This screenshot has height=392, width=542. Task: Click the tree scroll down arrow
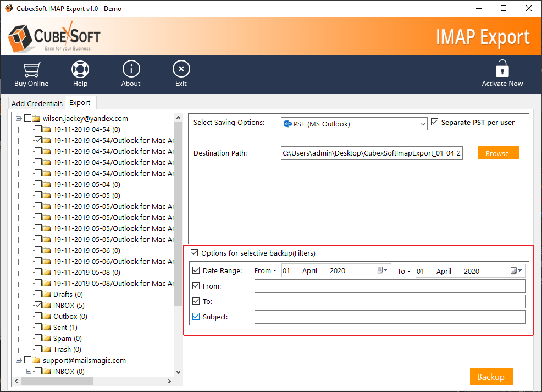coord(178,372)
